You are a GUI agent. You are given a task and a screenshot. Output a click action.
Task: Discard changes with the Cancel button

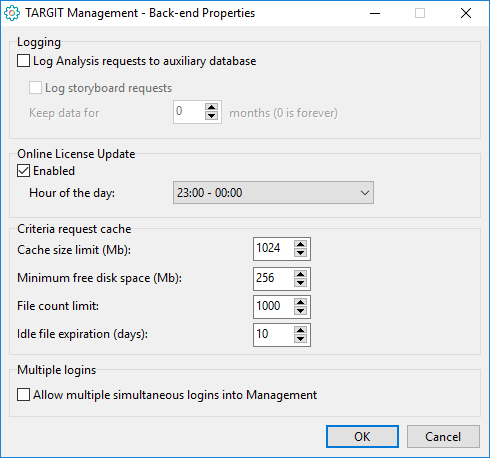(x=443, y=436)
